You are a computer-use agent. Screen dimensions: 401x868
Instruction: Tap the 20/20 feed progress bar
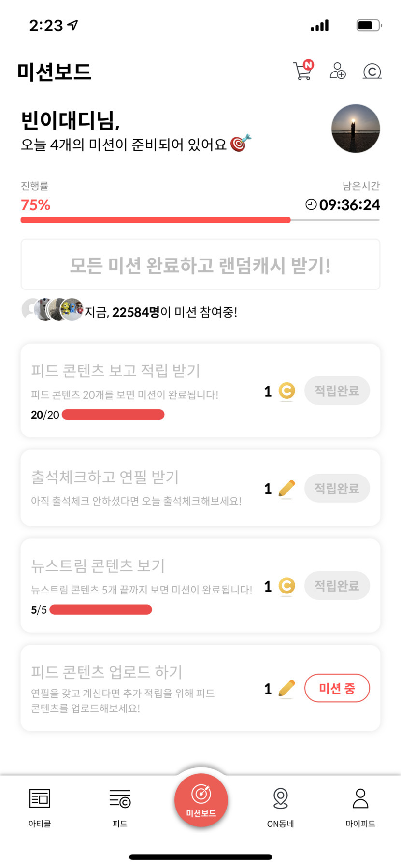click(x=113, y=415)
